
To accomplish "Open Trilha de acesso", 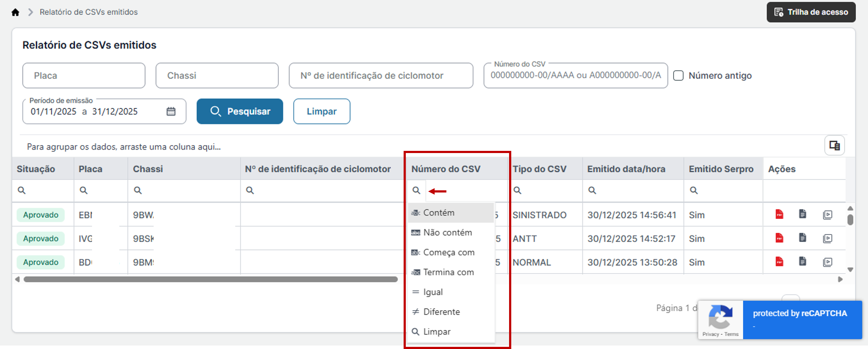I will point(811,12).
